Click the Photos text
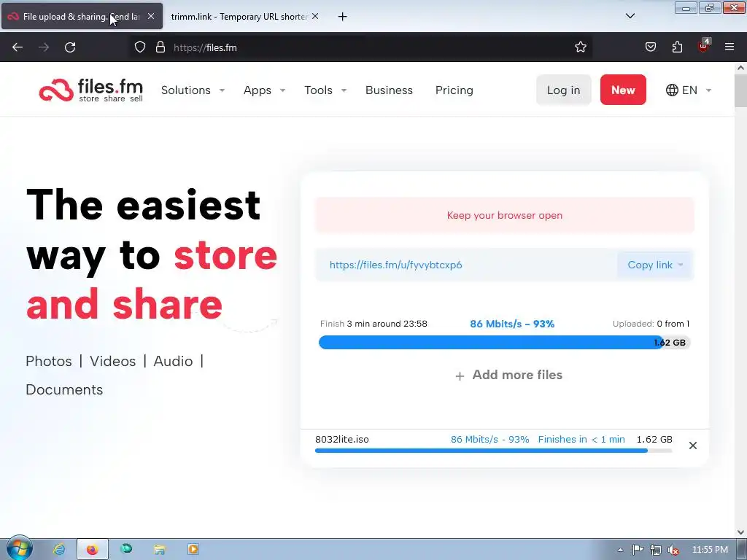The image size is (747, 560). [x=49, y=362]
